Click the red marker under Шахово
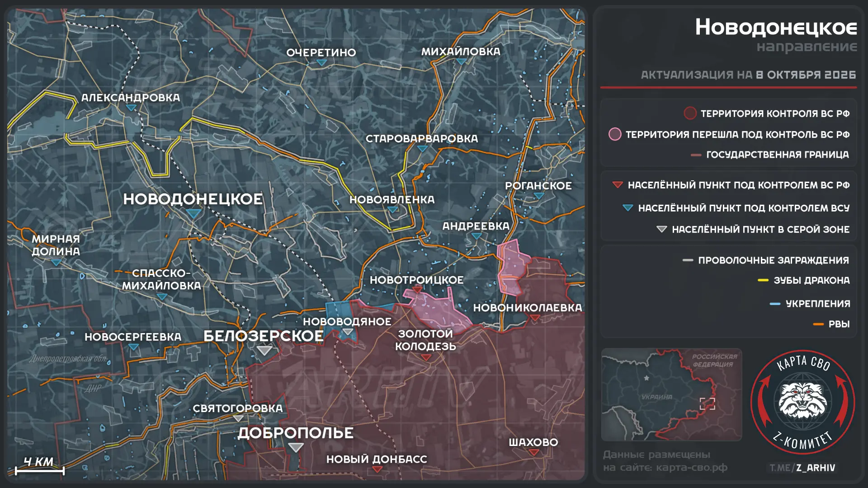Viewport: 868px width, 488px height. (x=533, y=452)
